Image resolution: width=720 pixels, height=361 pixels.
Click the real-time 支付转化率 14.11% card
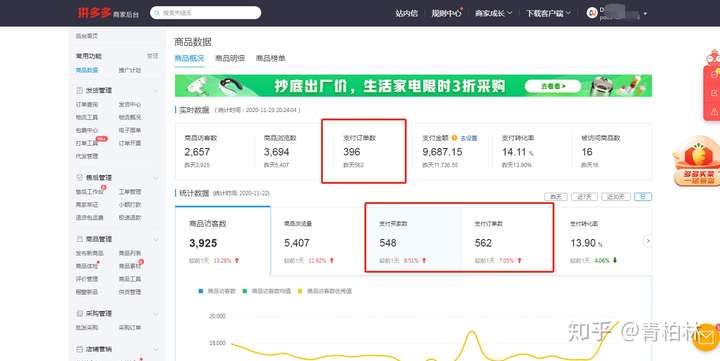coord(533,151)
